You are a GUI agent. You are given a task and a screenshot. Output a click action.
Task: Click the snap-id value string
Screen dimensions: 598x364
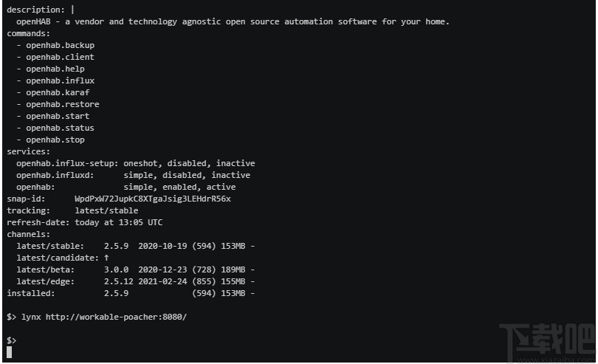coord(153,199)
